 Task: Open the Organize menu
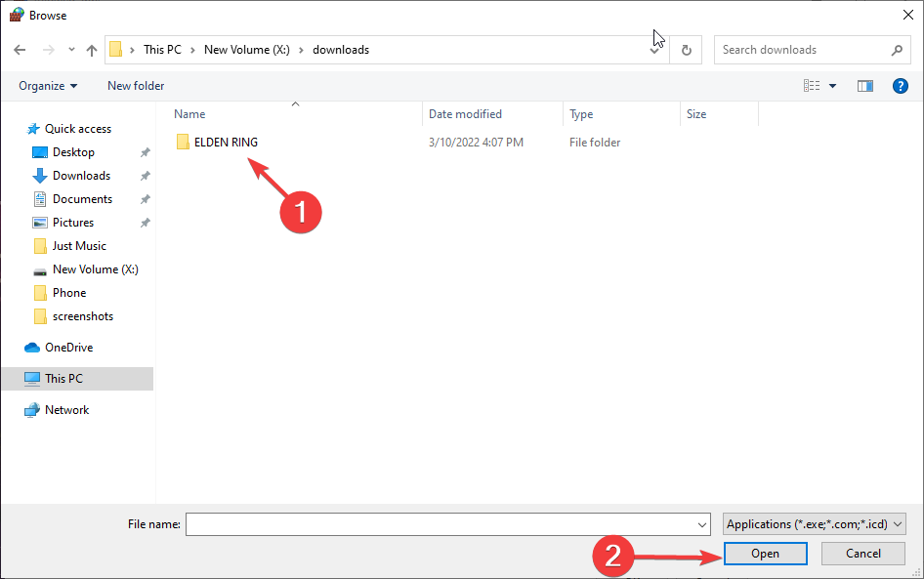[x=48, y=86]
